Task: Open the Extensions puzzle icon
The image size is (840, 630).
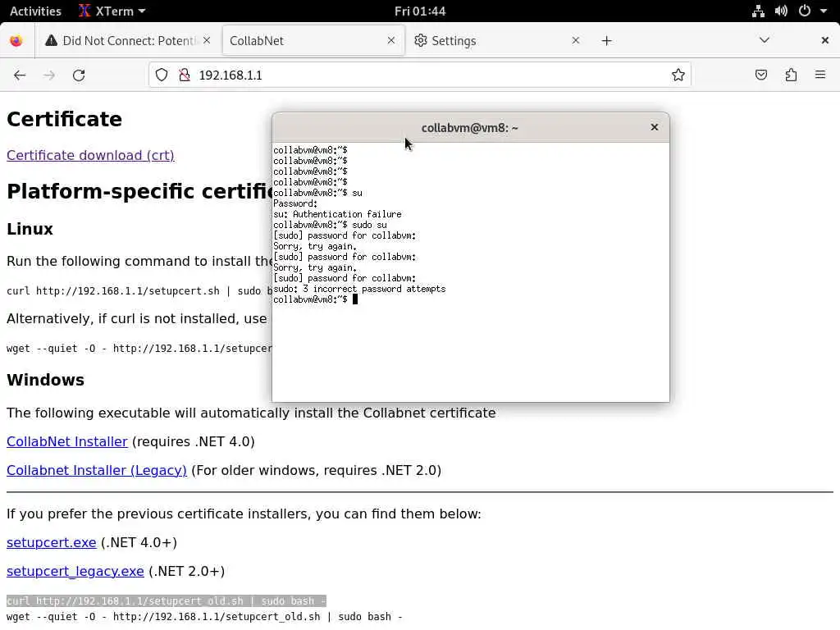Action: coord(791,75)
